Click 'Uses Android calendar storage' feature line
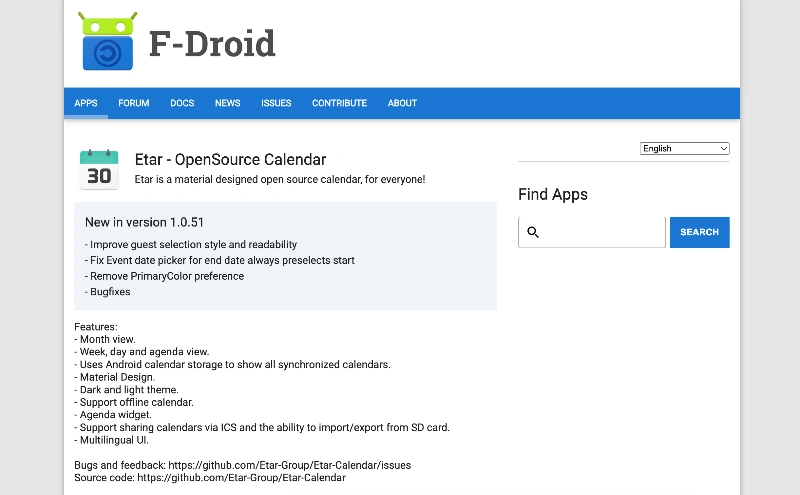This screenshot has width=800, height=495. pyautogui.click(x=232, y=365)
